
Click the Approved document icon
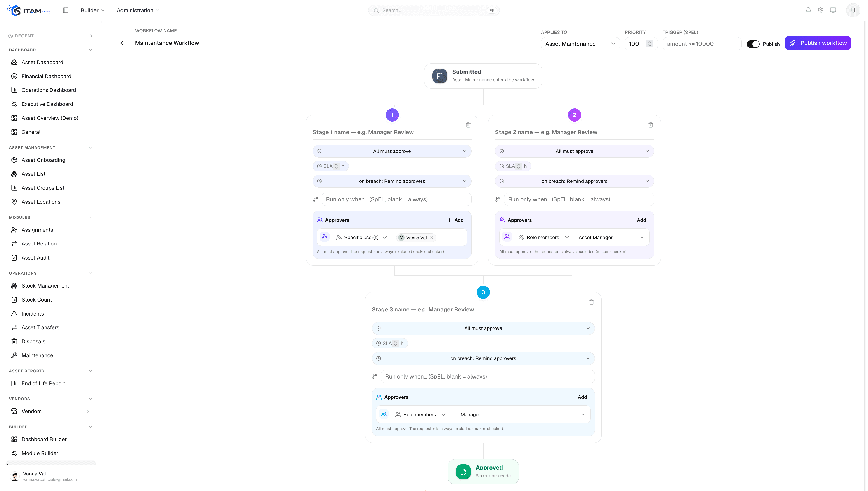pos(463,472)
